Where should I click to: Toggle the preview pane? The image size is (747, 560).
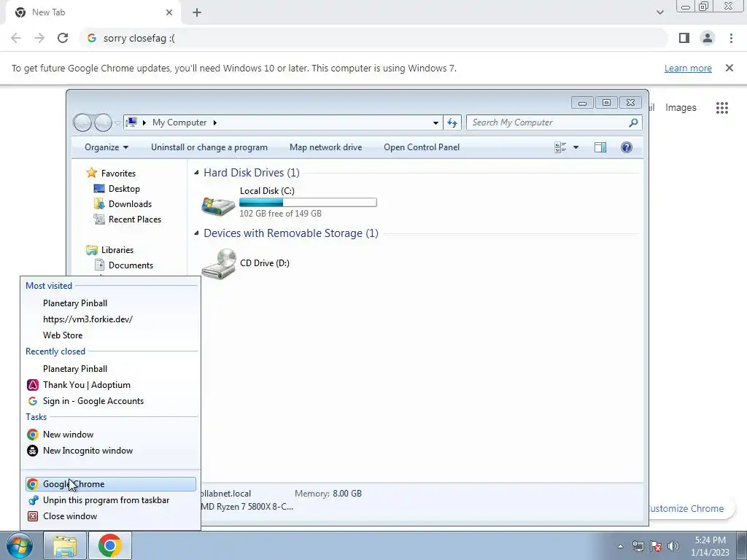600,147
